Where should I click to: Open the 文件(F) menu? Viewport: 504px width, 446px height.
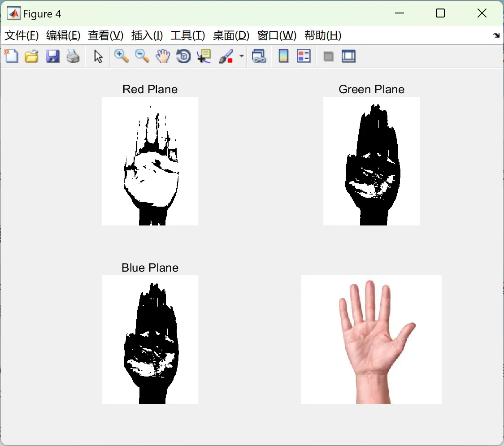[x=22, y=35]
